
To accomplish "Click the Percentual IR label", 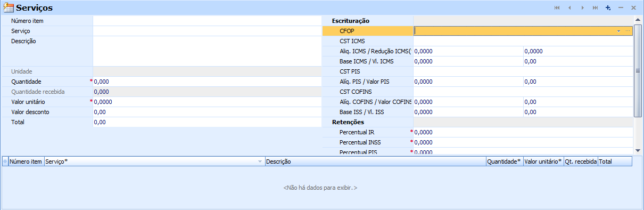I will (x=357, y=132).
